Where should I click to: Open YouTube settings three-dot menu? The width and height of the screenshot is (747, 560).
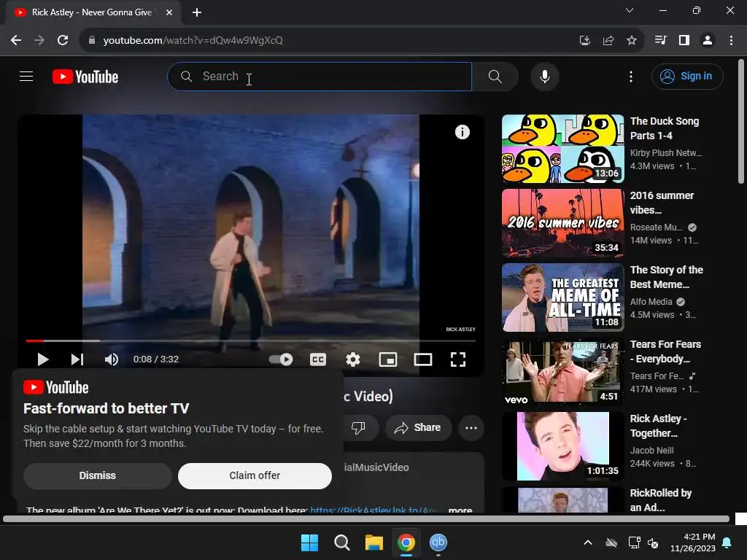[631, 76]
